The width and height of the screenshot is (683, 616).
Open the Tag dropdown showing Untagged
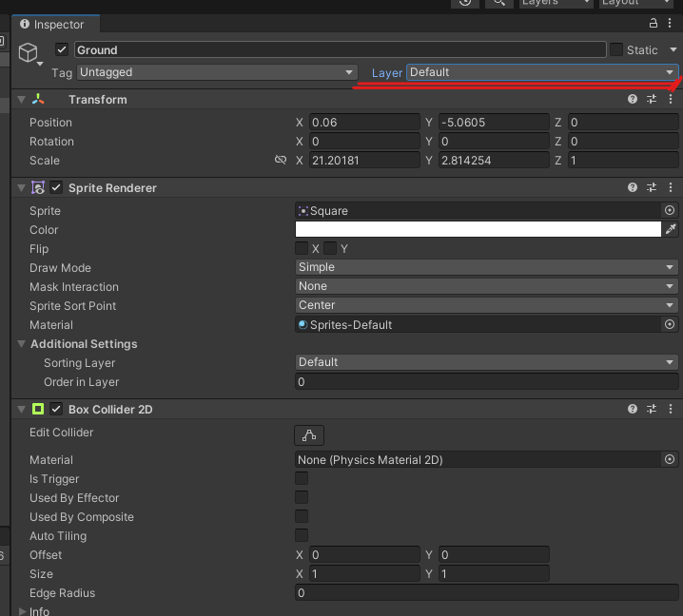217,72
